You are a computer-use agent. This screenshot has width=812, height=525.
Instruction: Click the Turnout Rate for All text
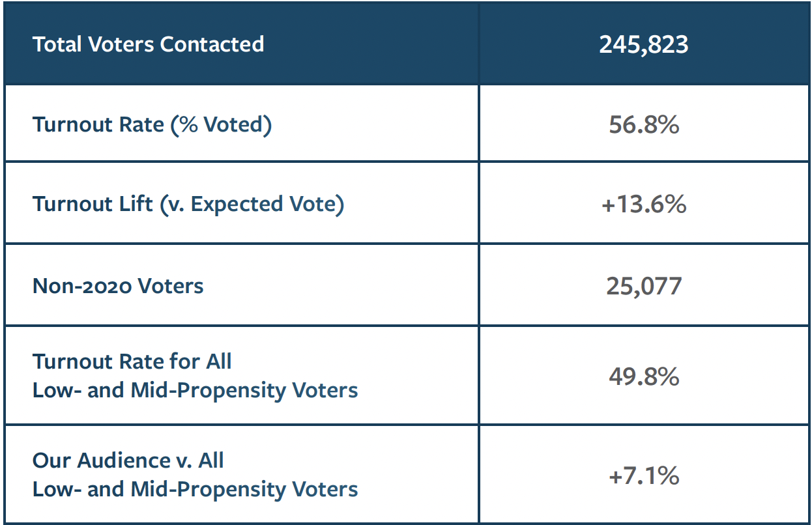[132, 361]
